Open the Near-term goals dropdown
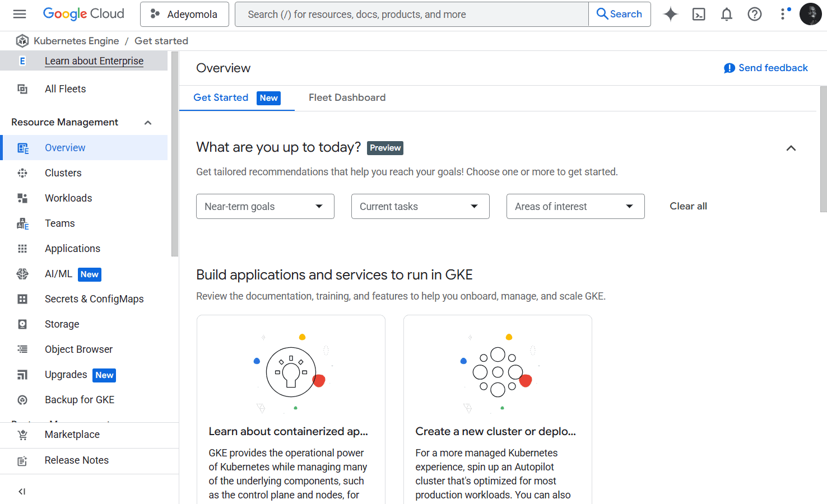Screen dimensions: 827x504 [x=265, y=207]
